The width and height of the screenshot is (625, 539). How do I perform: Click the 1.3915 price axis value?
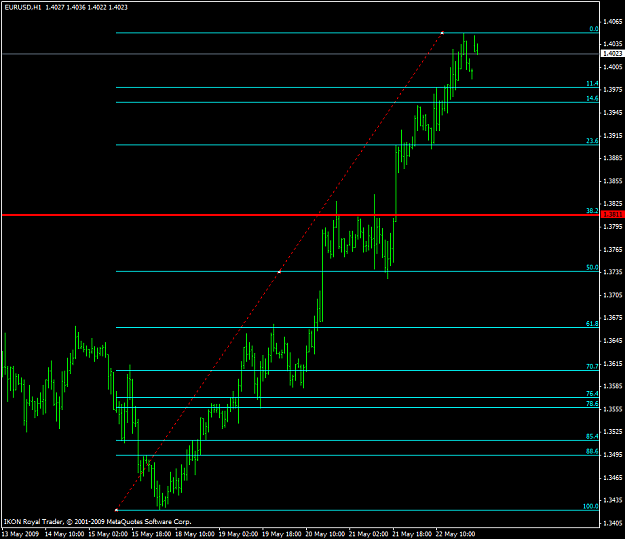click(613, 136)
